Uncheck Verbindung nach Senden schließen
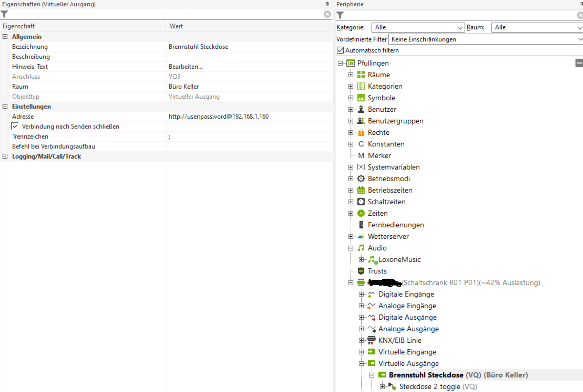The image size is (583, 392). point(15,126)
